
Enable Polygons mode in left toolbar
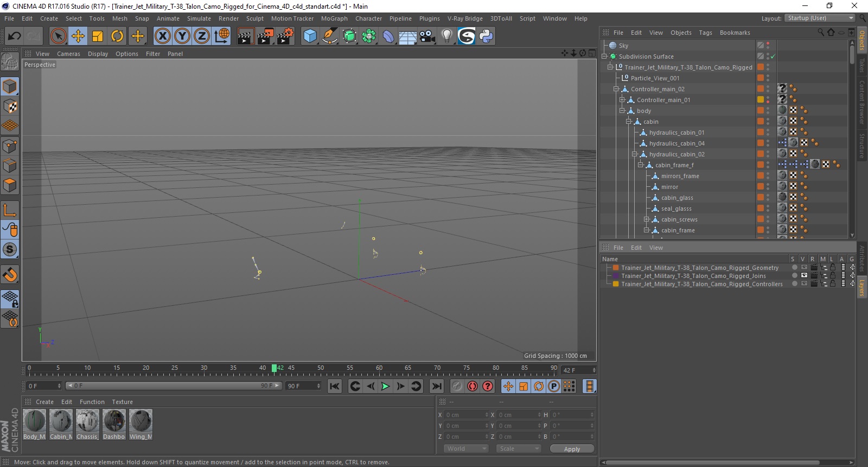point(10,186)
